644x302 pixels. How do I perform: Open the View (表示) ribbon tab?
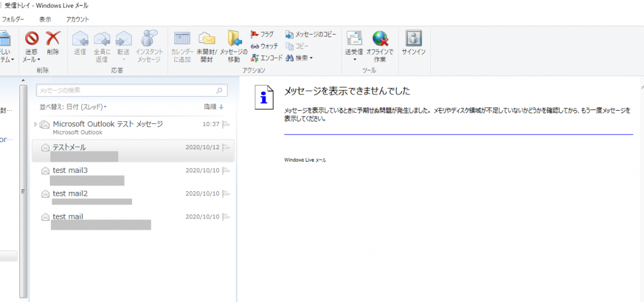(x=45, y=20)
